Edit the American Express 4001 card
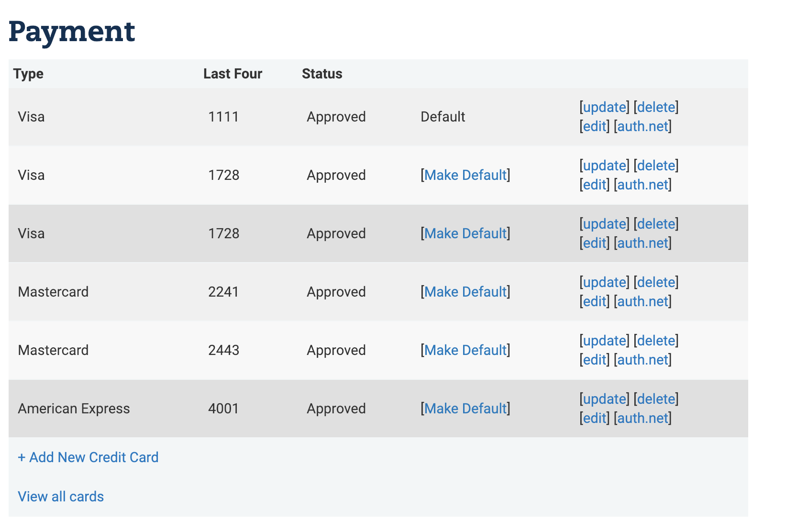This screenshot has height=532, width=797. [x=595, y=418]
